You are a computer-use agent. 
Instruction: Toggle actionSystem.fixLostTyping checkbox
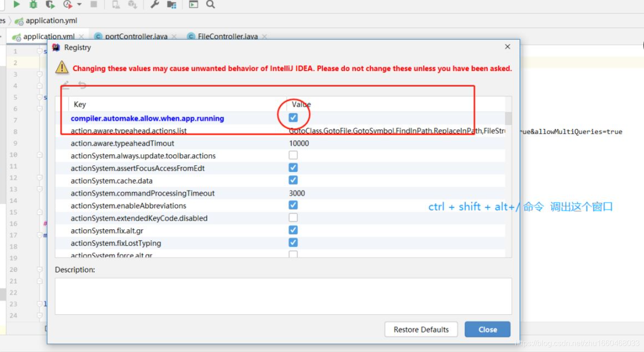click(293, 243)
